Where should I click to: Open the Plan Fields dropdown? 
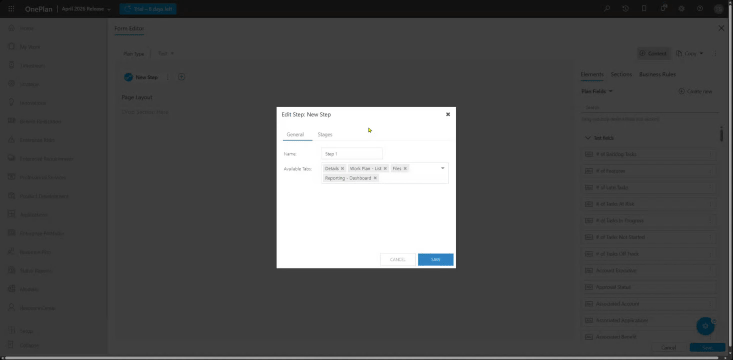[x=597, y=92]
